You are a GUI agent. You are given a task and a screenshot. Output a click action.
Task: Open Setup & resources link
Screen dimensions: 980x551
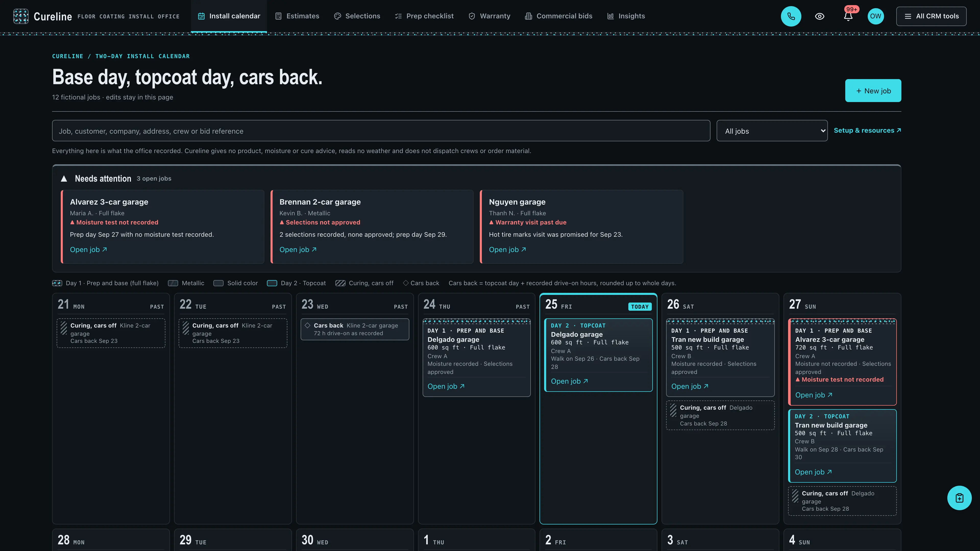tap(867, 130)
